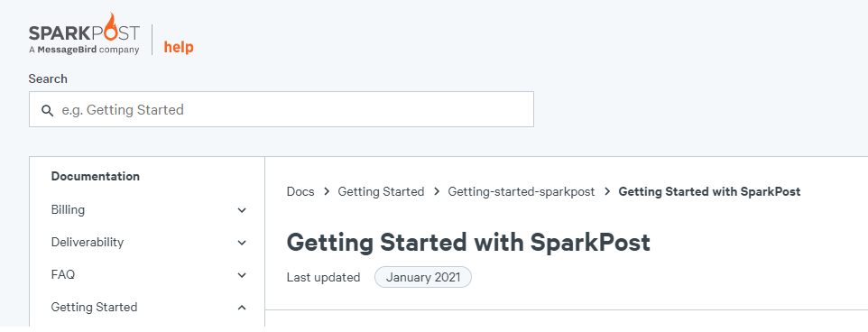
Task: Expand the Billing section chevron
Action: tap(242, 210)
